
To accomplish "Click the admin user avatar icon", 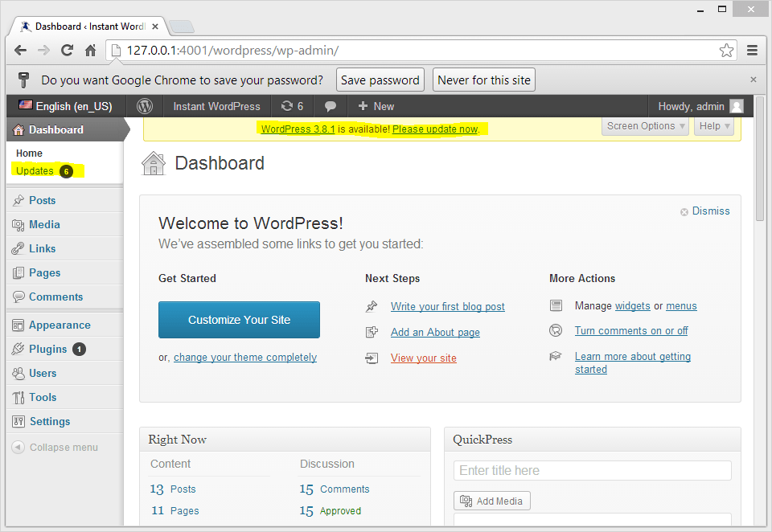I will (x=736, y=106).
